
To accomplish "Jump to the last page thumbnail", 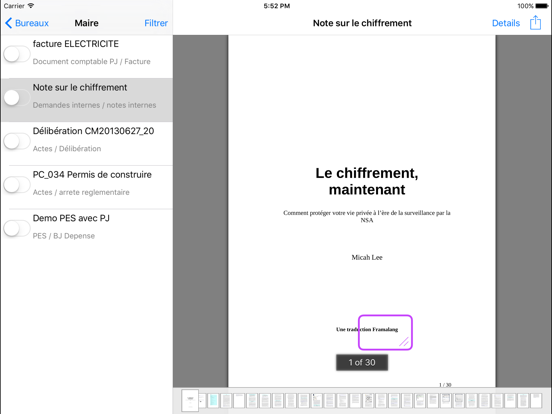I will pyautogui.click(x=536, y=401).
